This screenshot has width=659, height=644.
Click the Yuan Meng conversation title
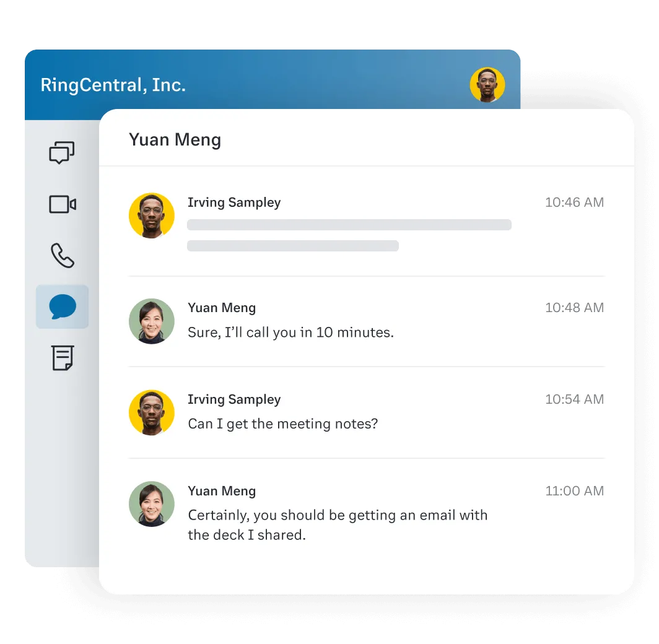[x=175, y=140]
